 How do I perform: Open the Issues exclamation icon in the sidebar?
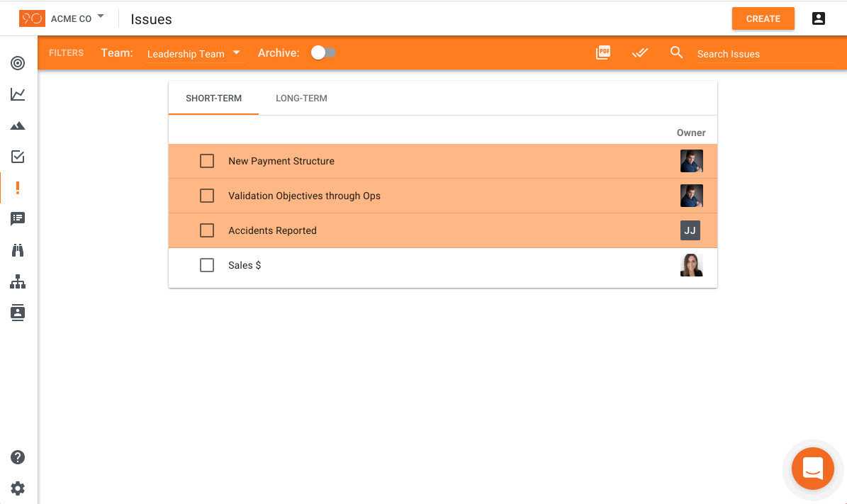[18, 188]
